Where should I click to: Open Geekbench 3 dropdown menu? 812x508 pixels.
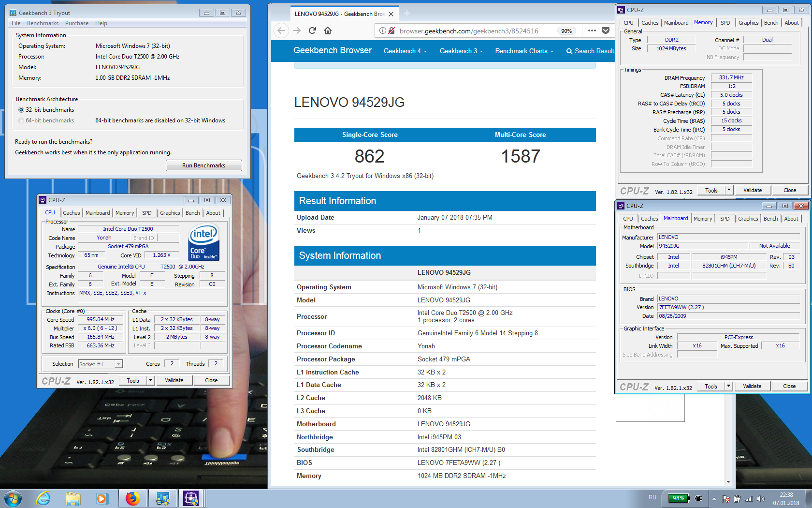(x=461, y=51)
